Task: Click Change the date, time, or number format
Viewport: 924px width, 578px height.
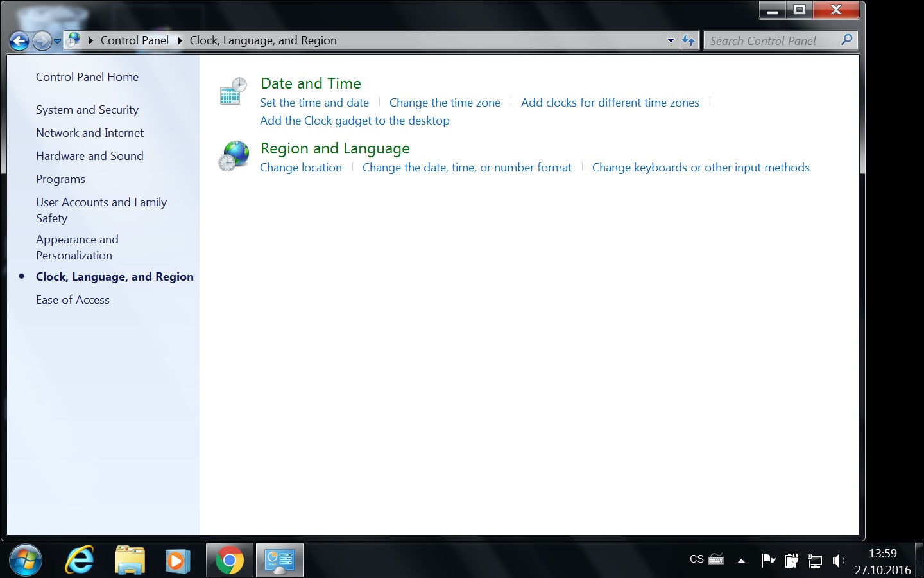Action: tap(467, 168)
